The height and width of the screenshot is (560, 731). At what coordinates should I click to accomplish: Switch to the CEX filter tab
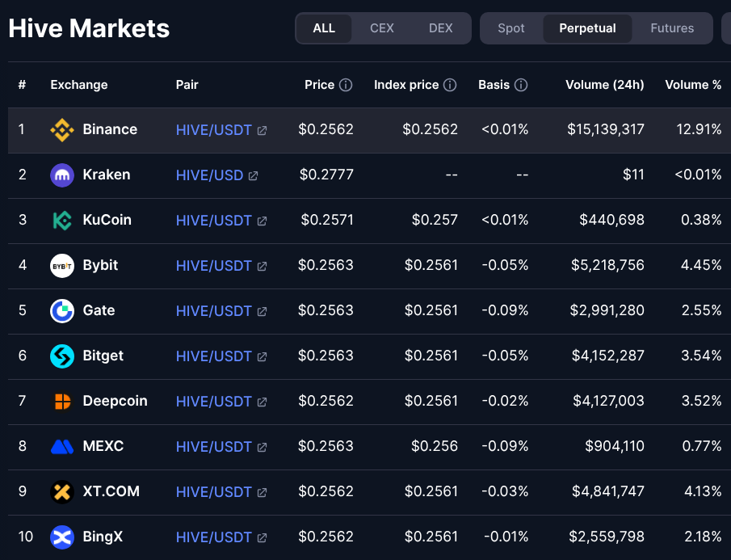[x=382, y=28]
